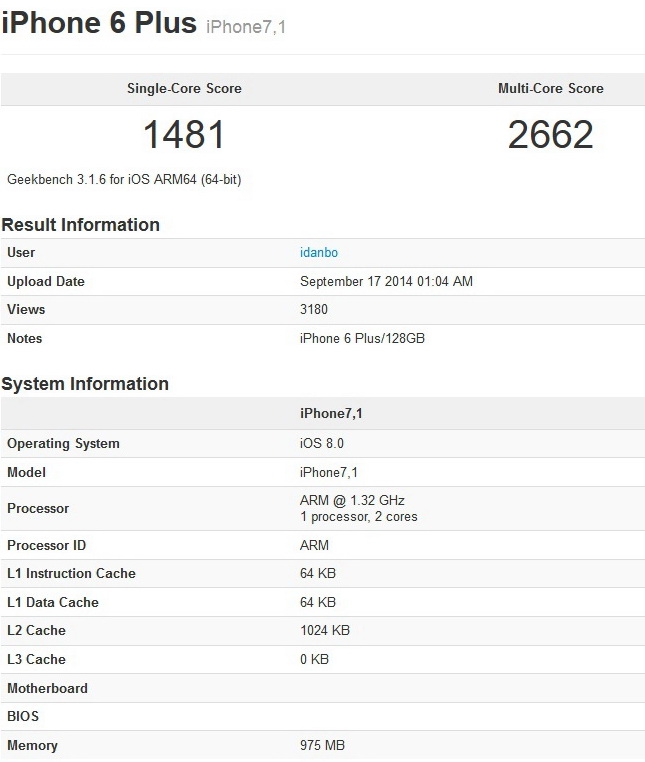Screen dimensions: 645x762
Task: Open the idanbo user profile link
Action: pos(318,253)
